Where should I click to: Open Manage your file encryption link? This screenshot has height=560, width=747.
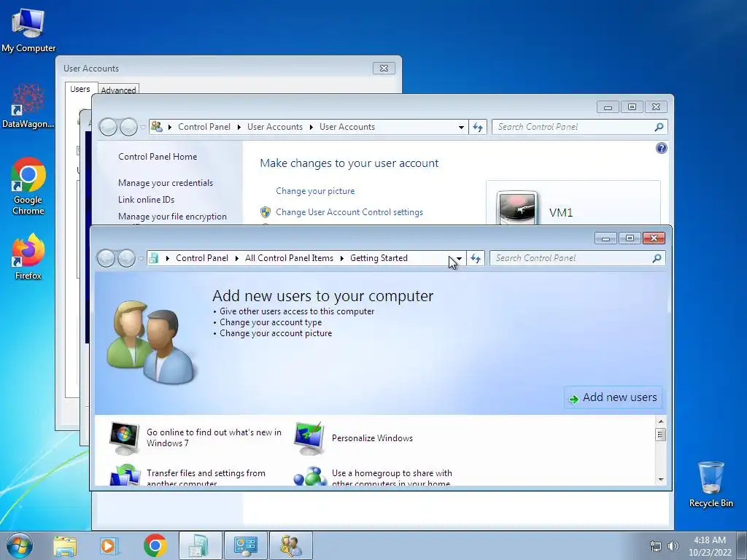(172, 217)
